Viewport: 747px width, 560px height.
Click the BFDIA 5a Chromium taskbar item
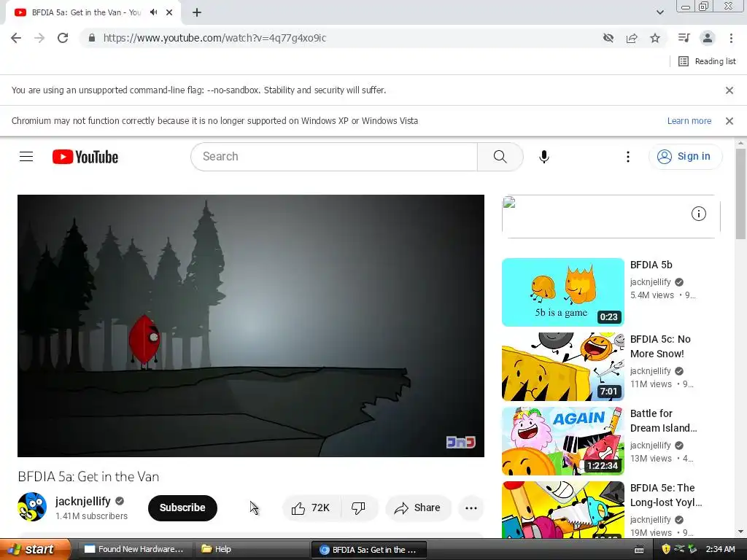tap(368, 550)
